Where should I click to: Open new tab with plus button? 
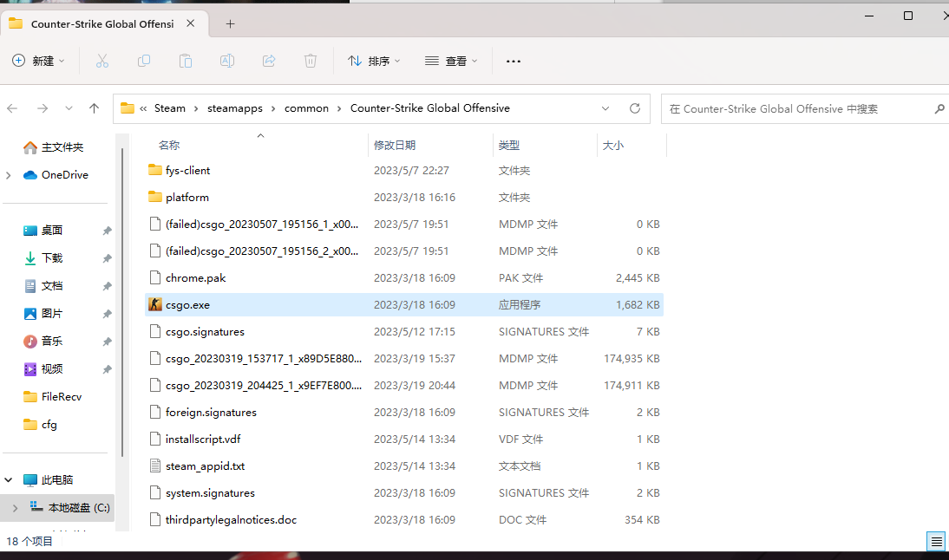click(230, 24)
